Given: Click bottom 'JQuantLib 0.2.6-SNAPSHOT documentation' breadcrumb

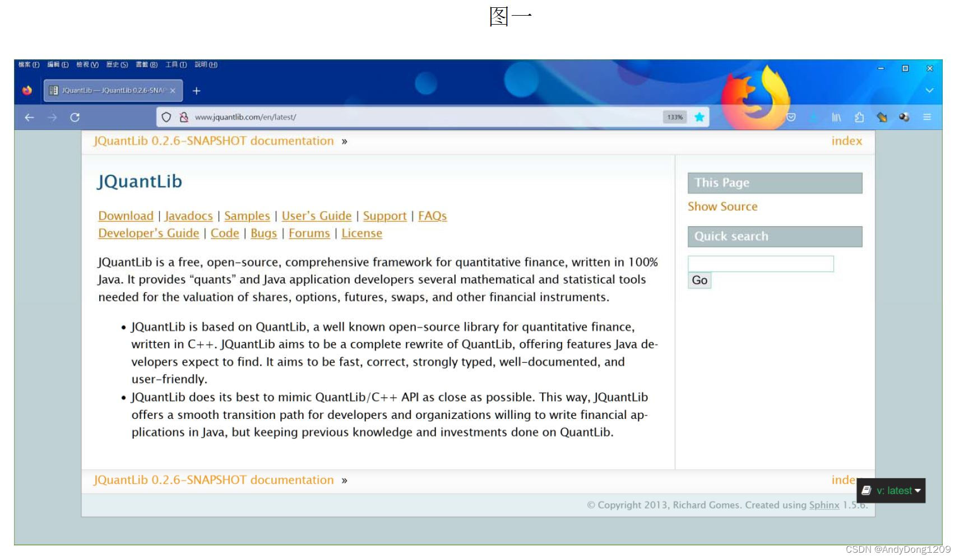Looking at the screenshot, I should pyautogui.click(x=214, y=480).
